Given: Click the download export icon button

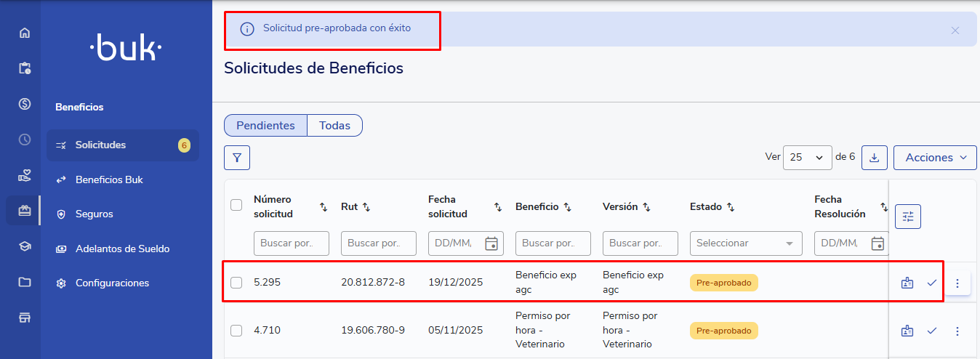Looking at the screenshot, I should [x=874, y=158].
